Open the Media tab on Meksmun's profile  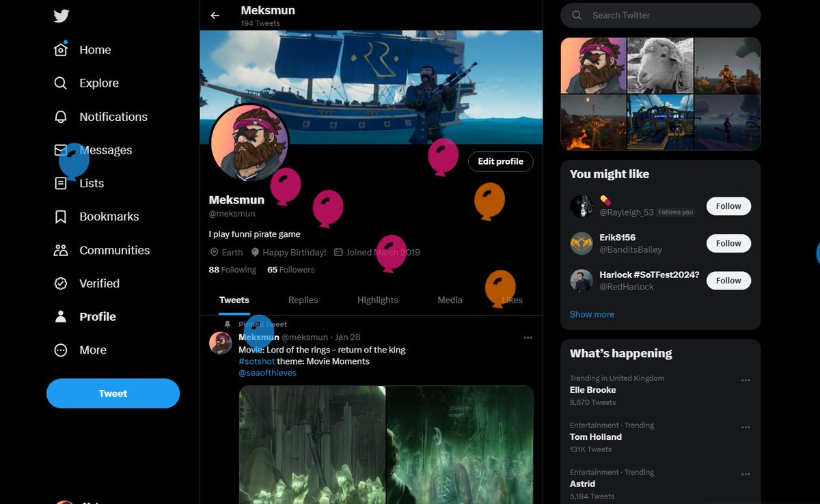point(449,300)
